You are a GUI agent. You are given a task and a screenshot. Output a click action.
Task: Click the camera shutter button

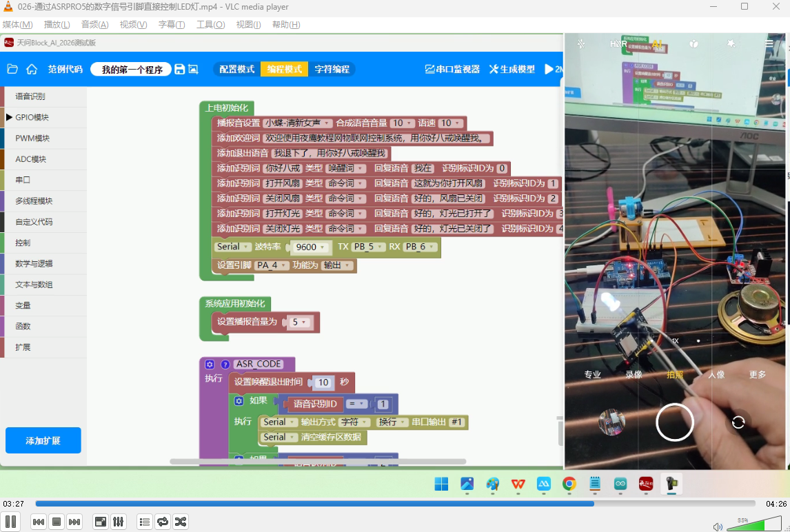tap(674, 422)
